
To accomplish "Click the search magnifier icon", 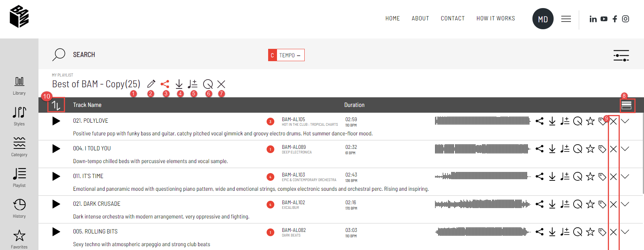I will click(x=59, y=55).
